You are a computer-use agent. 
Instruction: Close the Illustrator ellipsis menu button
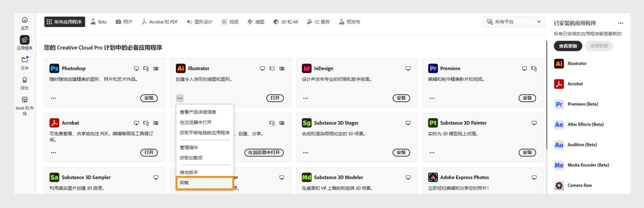[x=180, y=98]
